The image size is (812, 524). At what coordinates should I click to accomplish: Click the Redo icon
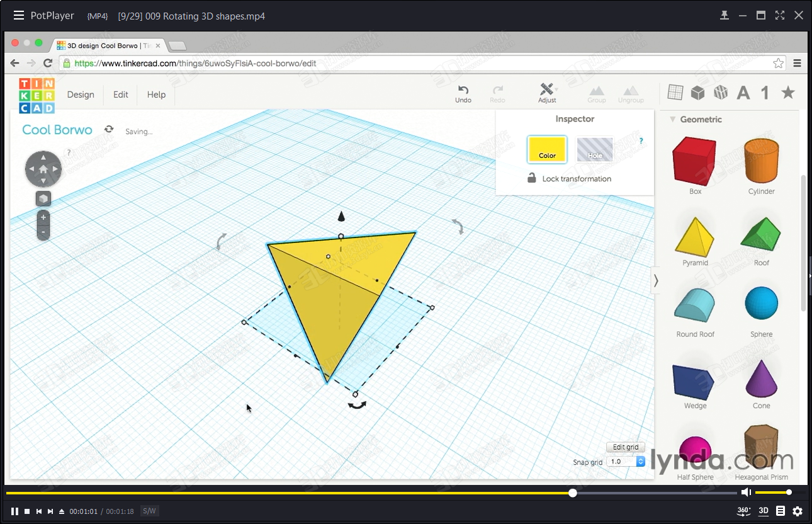click(498, 94)
